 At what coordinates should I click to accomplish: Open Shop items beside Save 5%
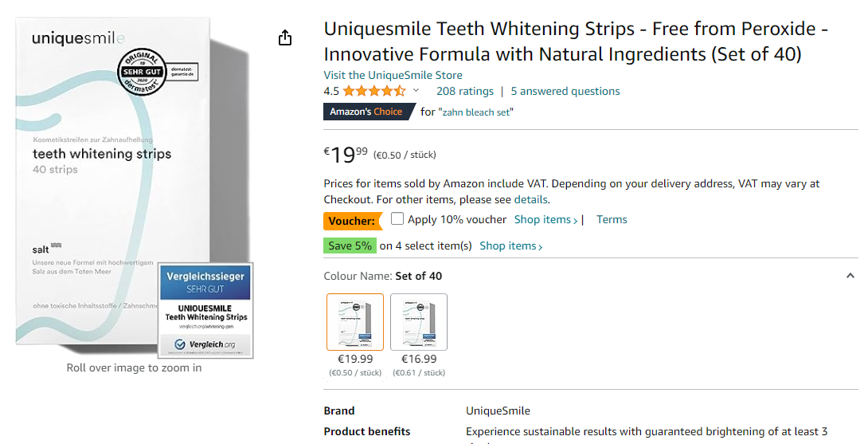pos(510,246)
